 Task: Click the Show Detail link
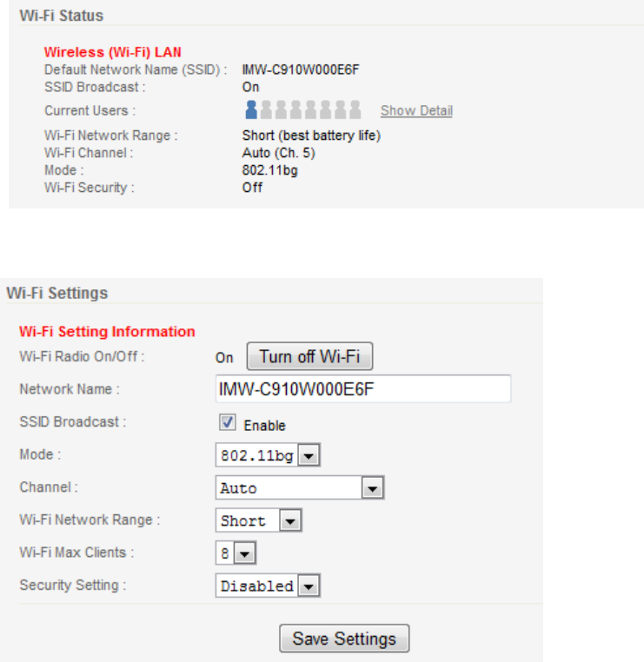(416, 110)
